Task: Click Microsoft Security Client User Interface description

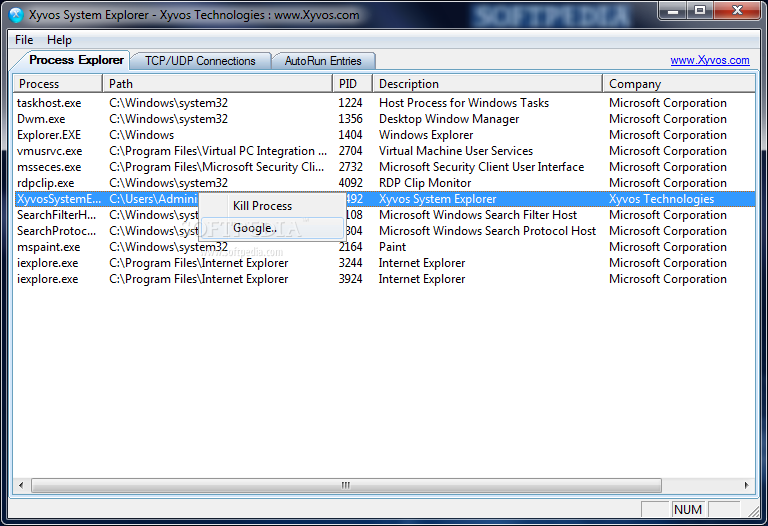Action: coord(481,167)
